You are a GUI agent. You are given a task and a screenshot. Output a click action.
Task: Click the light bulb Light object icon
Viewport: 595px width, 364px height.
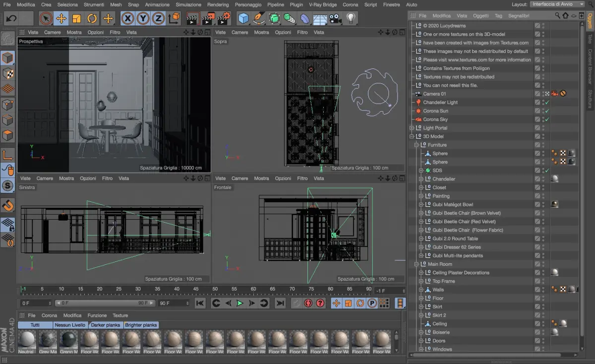tap(351, 19)
